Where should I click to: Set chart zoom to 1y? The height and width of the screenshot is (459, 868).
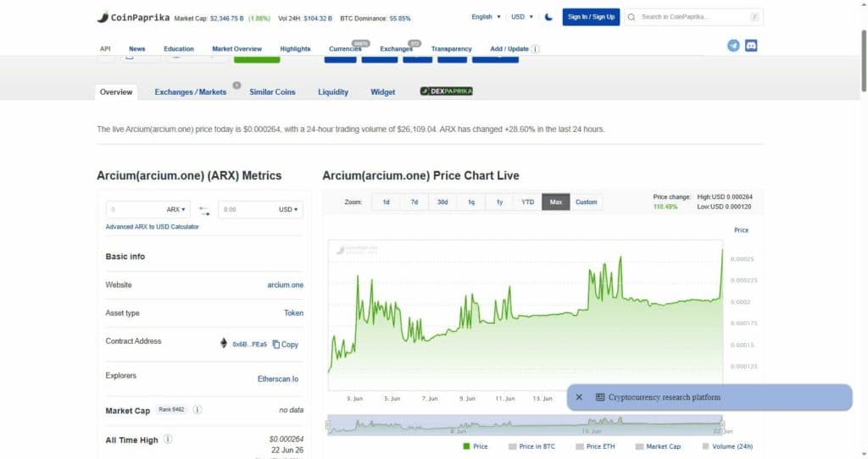[499, 202]
